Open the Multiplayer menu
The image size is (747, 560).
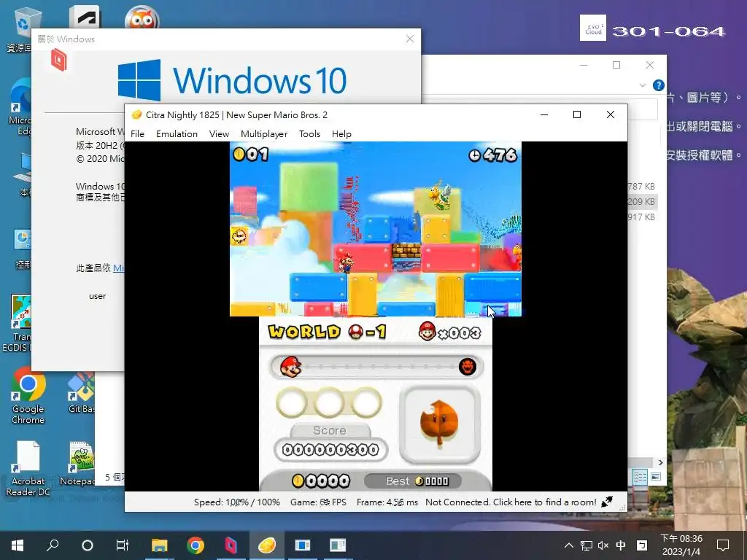[264, 134]
